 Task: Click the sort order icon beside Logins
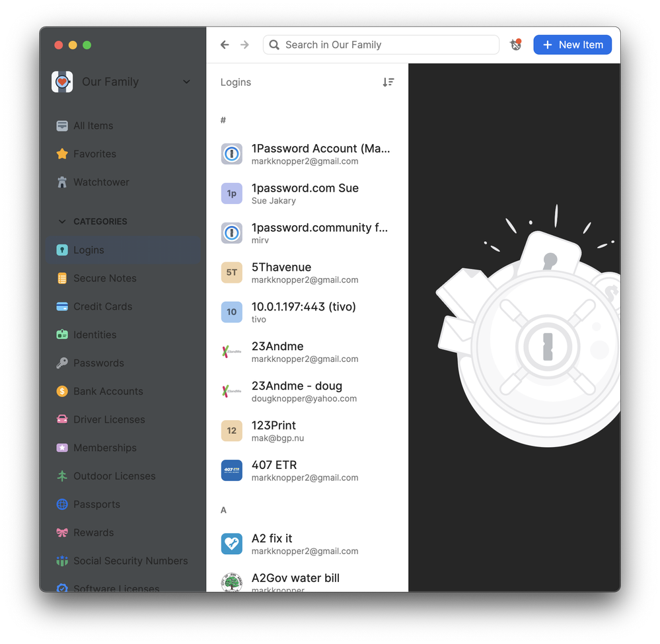click(x=388, y=83)
